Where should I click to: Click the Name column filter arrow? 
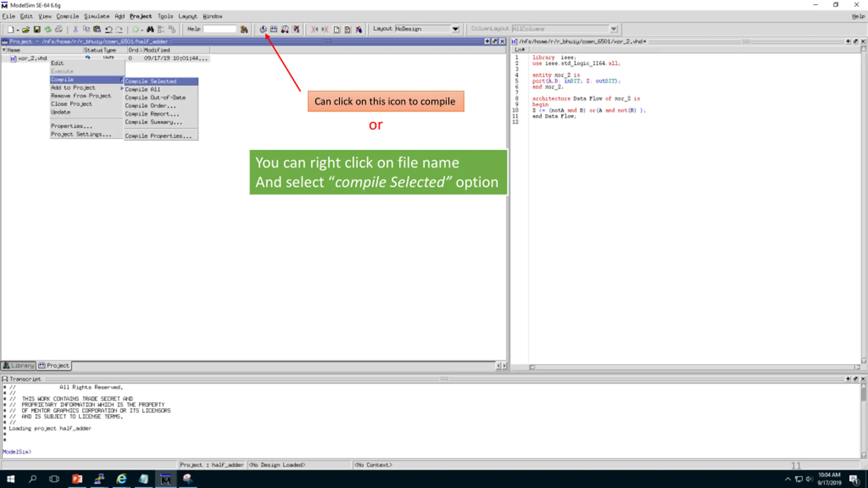[4, 50]
